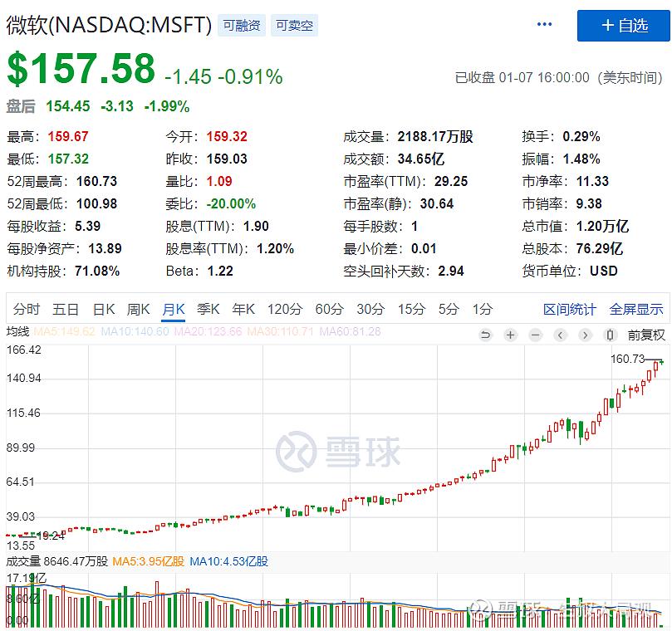
Task: Switch to the 日K daily chart tab
Action: tap(104, 310)
